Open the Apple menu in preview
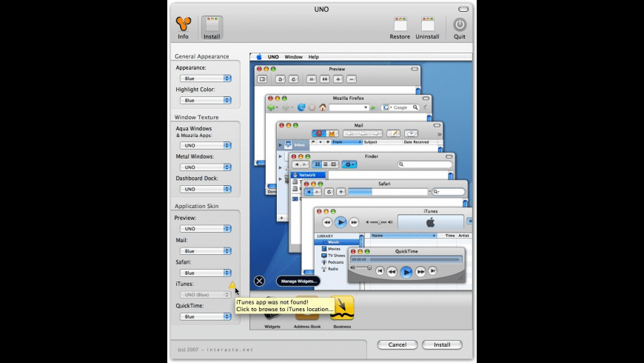Screen dimensions: 644x363 tap(259, 57)
